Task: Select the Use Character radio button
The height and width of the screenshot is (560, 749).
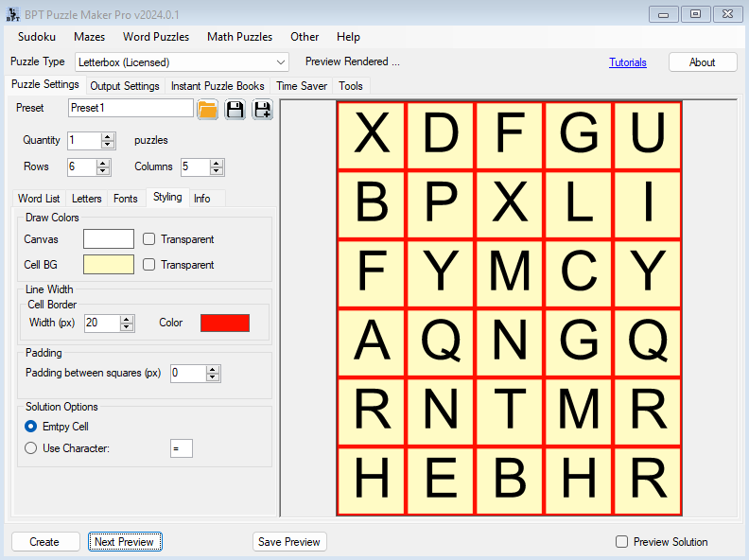Action: click(31, 448)
